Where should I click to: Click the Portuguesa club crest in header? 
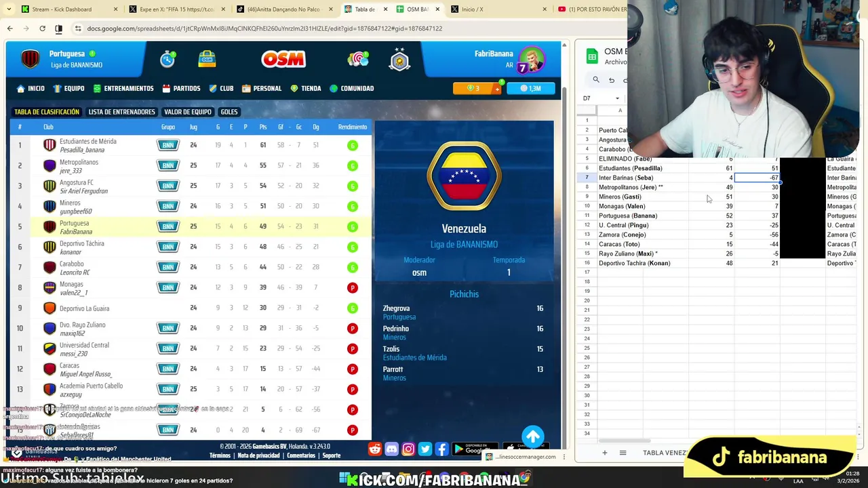click(x=31, y=59)
